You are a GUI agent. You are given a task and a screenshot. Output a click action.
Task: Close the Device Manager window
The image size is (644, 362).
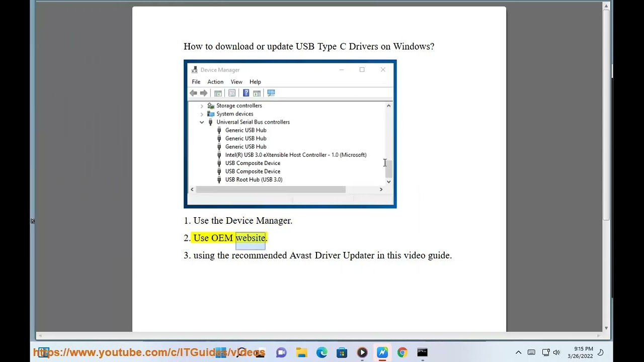pos(383,70)
